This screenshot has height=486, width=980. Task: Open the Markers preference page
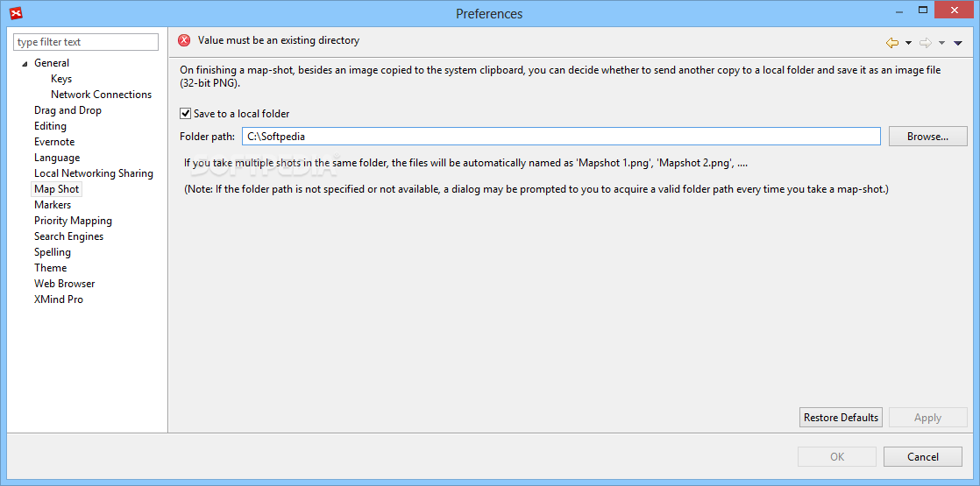click(53, 205)
